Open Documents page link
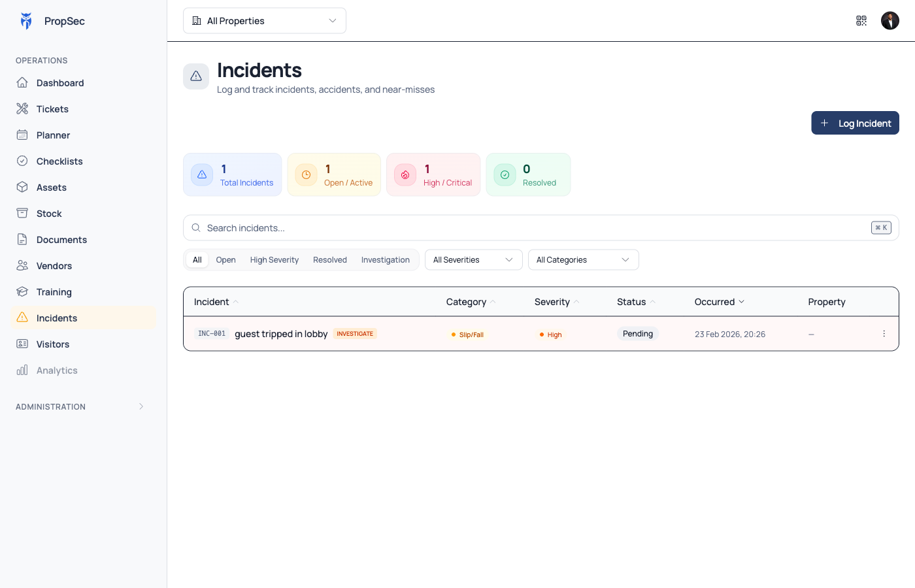Image resolution: width=915 pixels, height=588 pixels. 84,240
